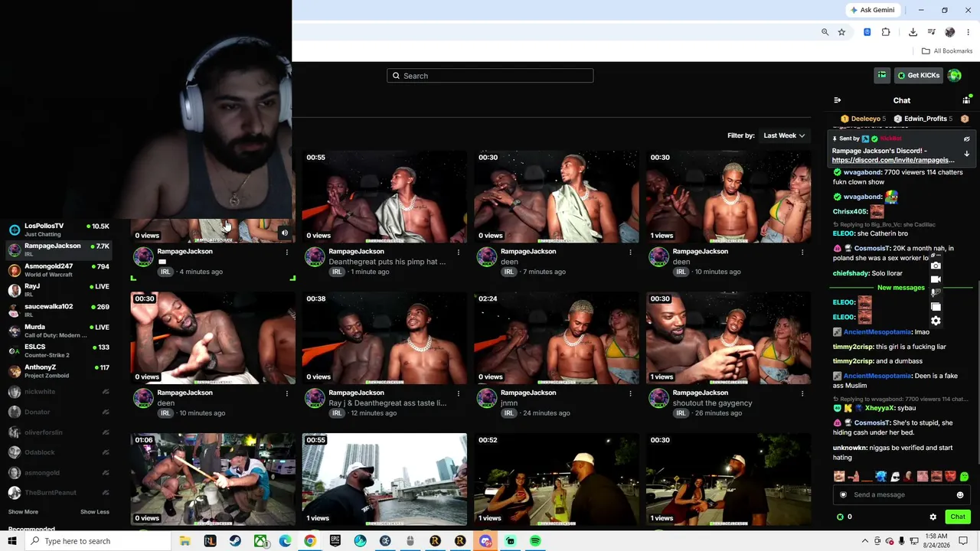The height and width of the screenshot is (551, 980).
Task: Open options menu for 4 minutes ago clip
Action: [287, 252]
